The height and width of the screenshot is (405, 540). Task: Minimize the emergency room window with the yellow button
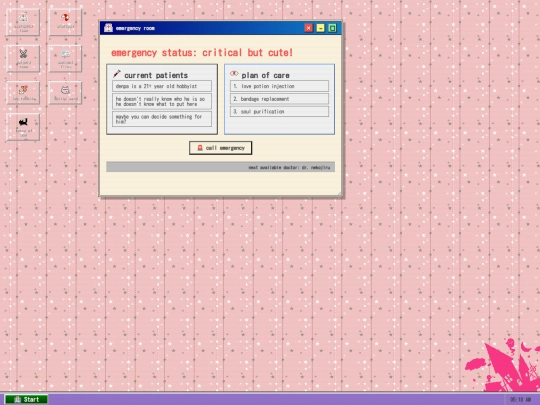tap(320, 28)
